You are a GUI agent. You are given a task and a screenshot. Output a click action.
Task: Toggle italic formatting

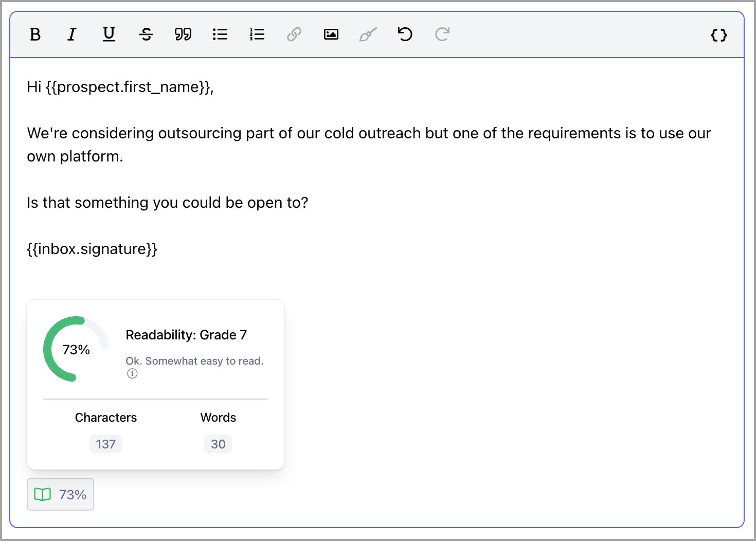pos(72,34)
